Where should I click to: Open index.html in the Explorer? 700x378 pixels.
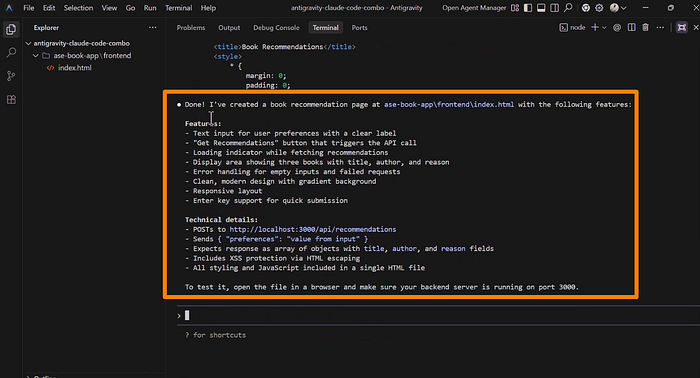[75, 68]
